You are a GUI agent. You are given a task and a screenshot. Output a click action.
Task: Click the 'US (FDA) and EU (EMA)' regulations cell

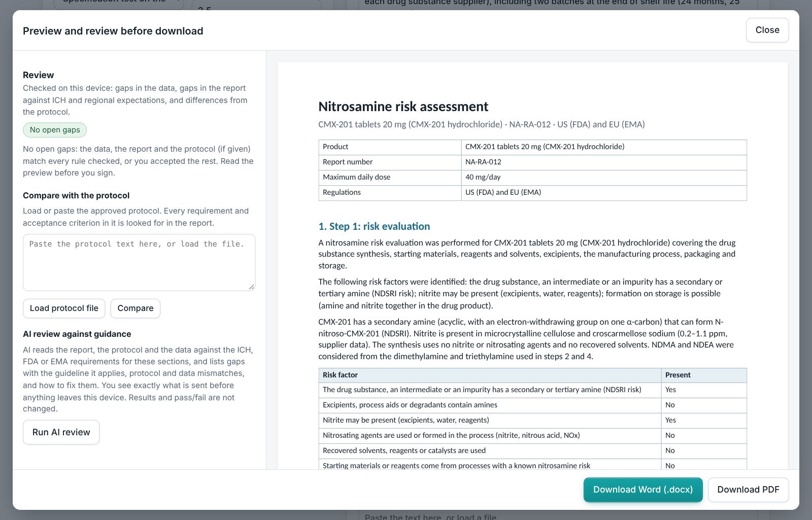tap(604, 193)
